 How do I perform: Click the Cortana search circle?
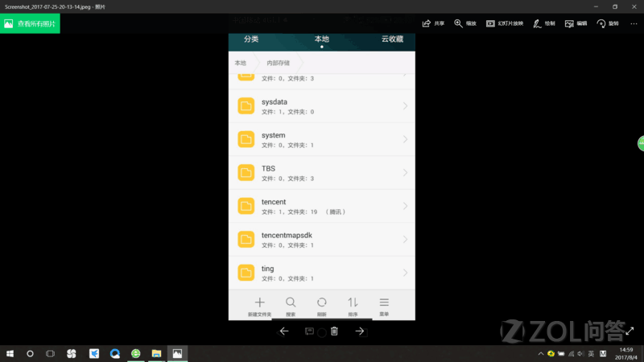(30, 353)
